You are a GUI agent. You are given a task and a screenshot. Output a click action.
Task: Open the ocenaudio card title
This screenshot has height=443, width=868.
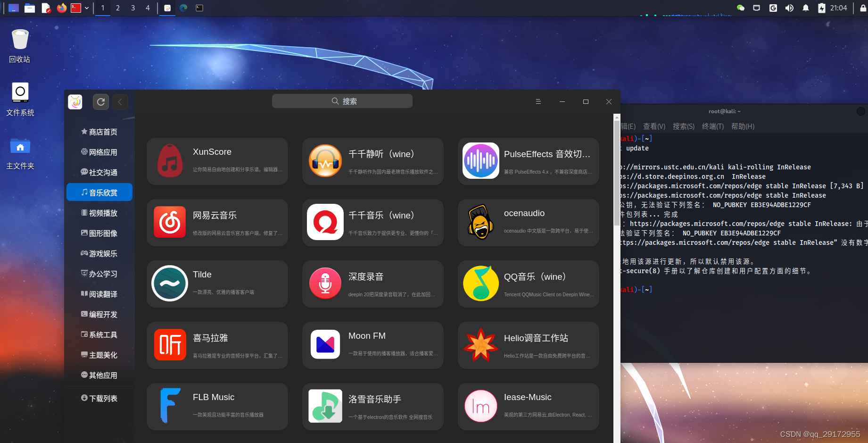tap(524, 213)
